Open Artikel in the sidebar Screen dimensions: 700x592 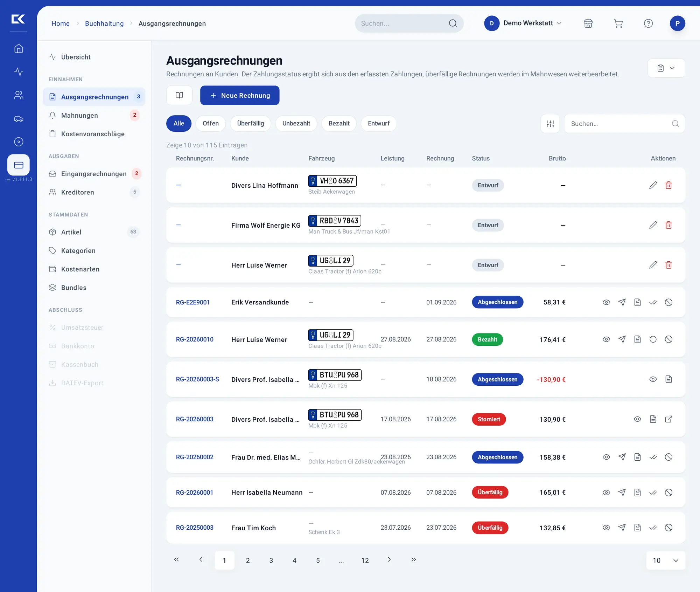94,232
